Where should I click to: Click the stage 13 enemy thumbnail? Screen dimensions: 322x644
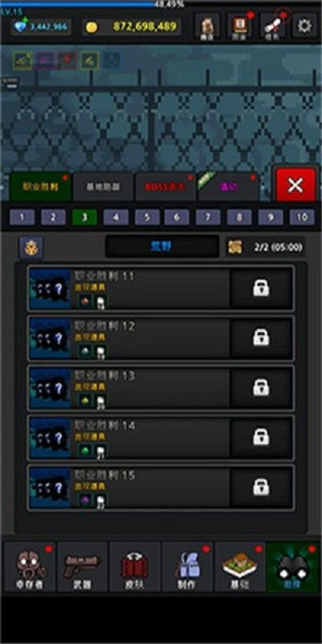pos(51,388)
